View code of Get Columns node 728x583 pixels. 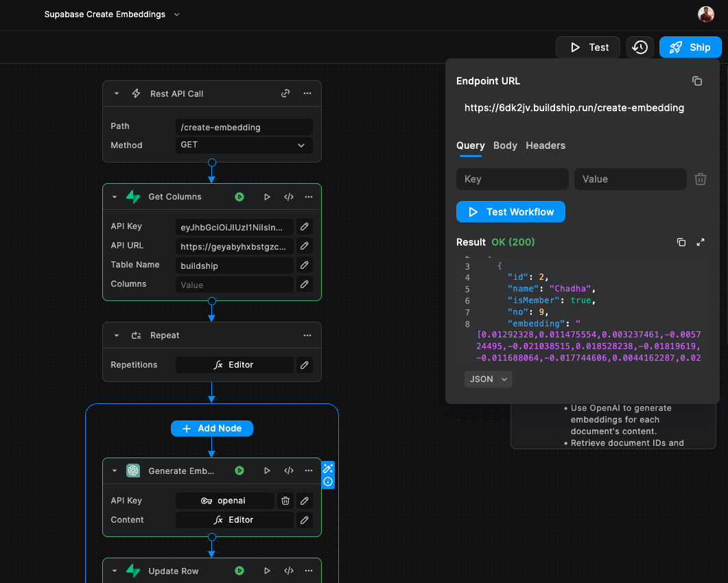pos(289,197)
